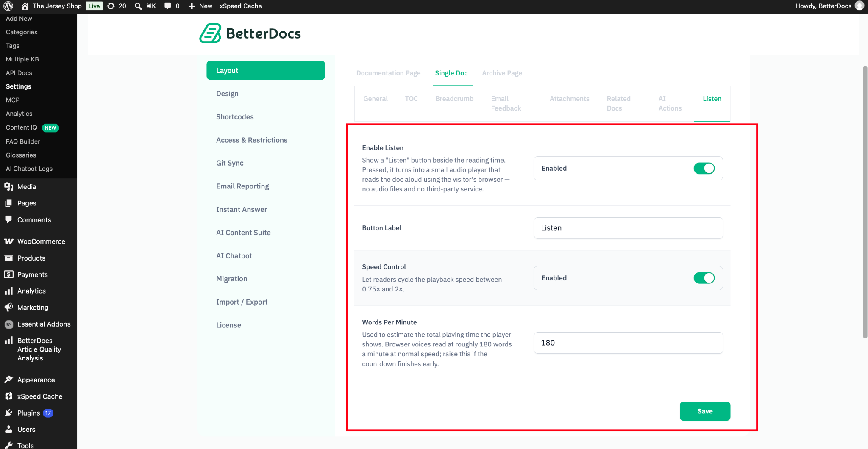Image resolution: width=868 pixels, height=449 pixels.
Task: Open the WordPress logo menu
Action: point(8,6)
